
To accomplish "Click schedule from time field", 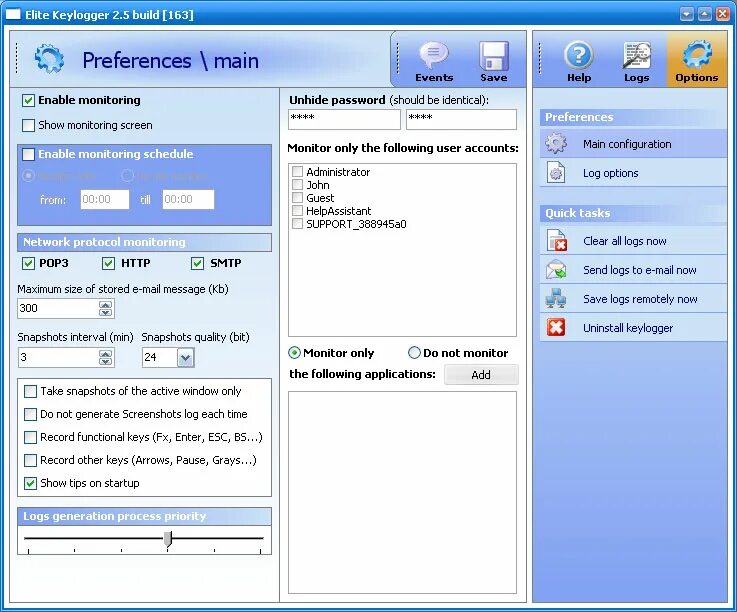I will 104,199.
